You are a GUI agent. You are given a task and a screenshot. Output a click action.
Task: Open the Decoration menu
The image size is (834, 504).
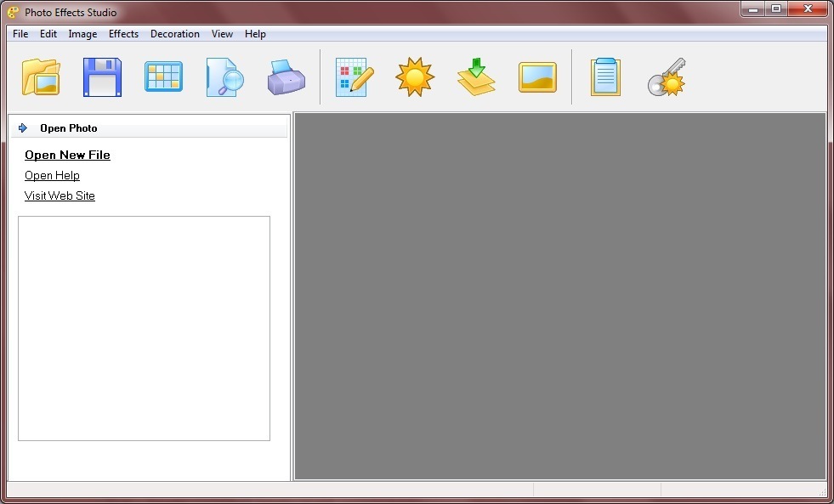(174, 34)
